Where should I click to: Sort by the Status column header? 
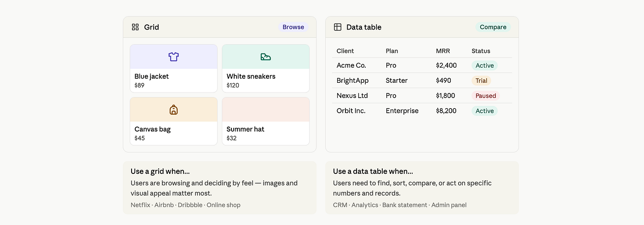tap(481, 51)
